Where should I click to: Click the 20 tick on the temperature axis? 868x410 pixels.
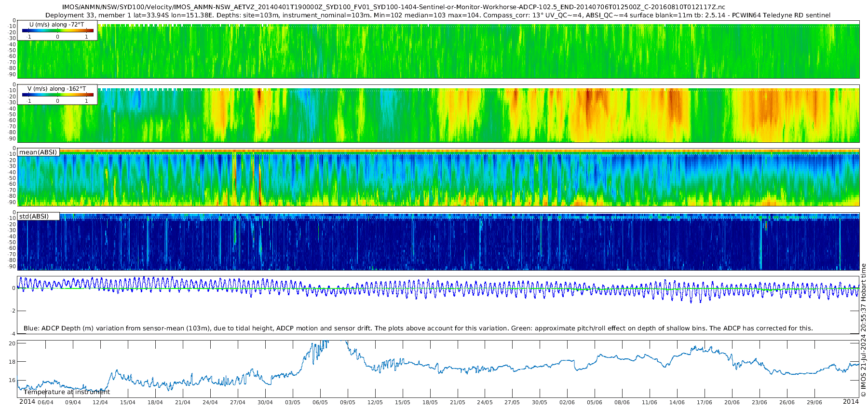click(x=13, y=343)
